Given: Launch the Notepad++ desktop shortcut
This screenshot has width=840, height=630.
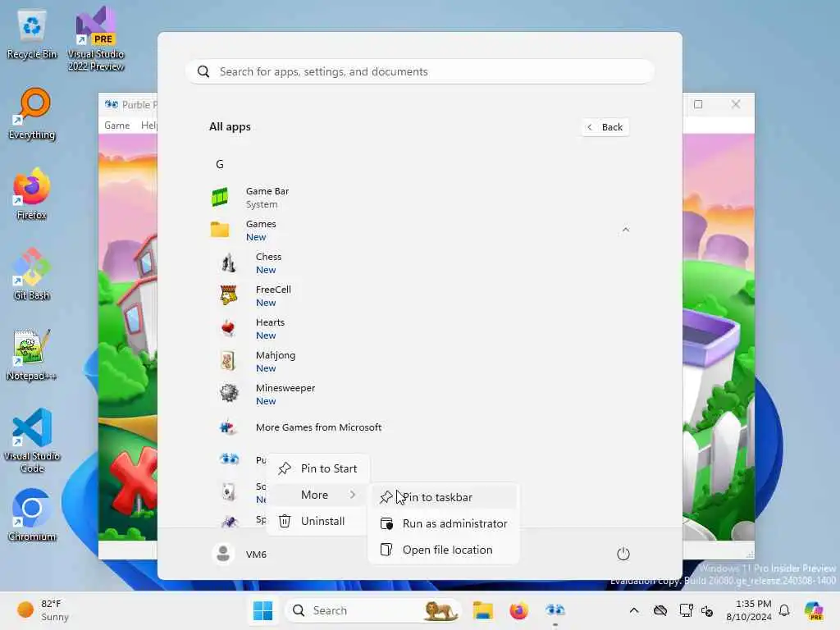Looking at the screenshot, I should (32, 354).
